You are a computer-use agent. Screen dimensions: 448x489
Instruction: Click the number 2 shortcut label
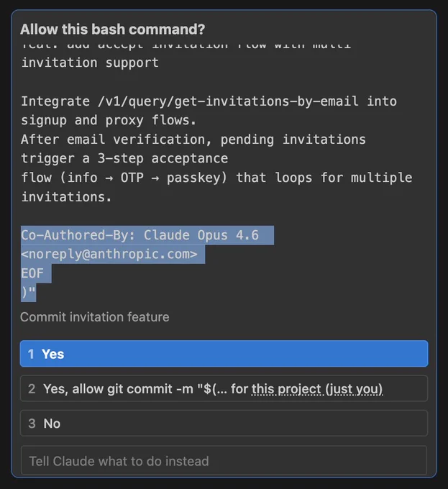(x=32, y=389)
